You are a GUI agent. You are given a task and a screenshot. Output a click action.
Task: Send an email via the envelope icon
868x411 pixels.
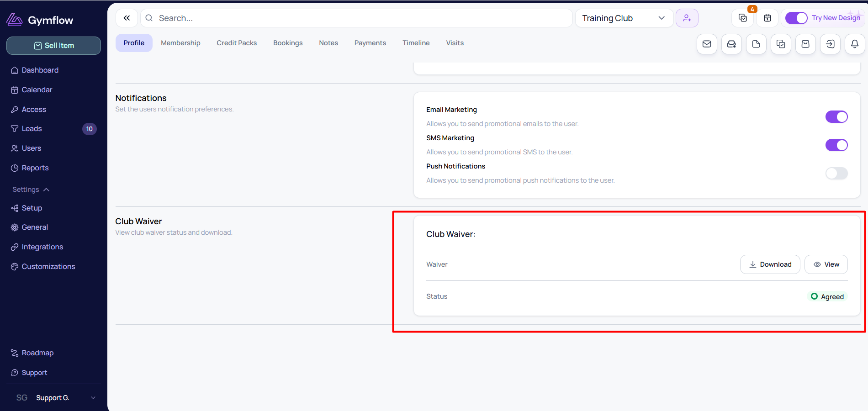tap(707, 44)
